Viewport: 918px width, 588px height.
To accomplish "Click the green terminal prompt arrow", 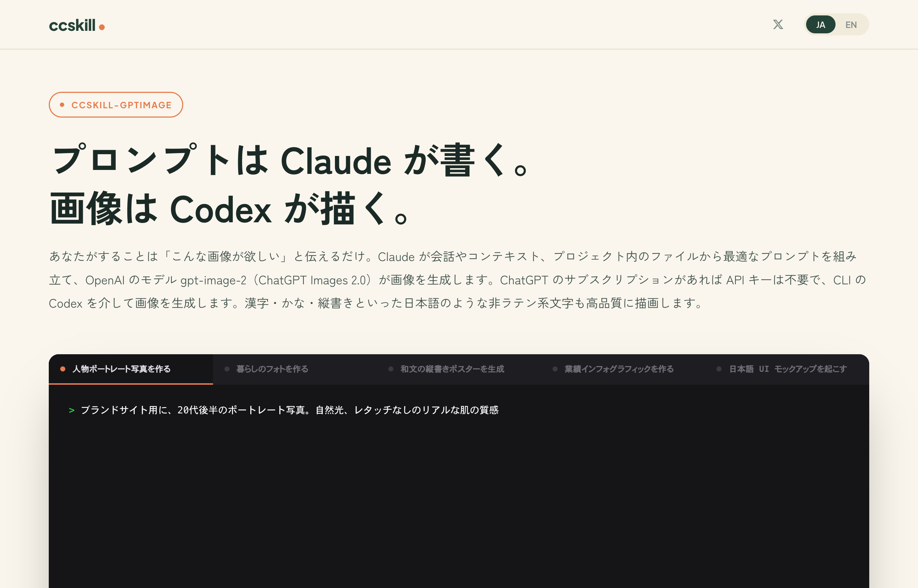I will click(71, 411).
